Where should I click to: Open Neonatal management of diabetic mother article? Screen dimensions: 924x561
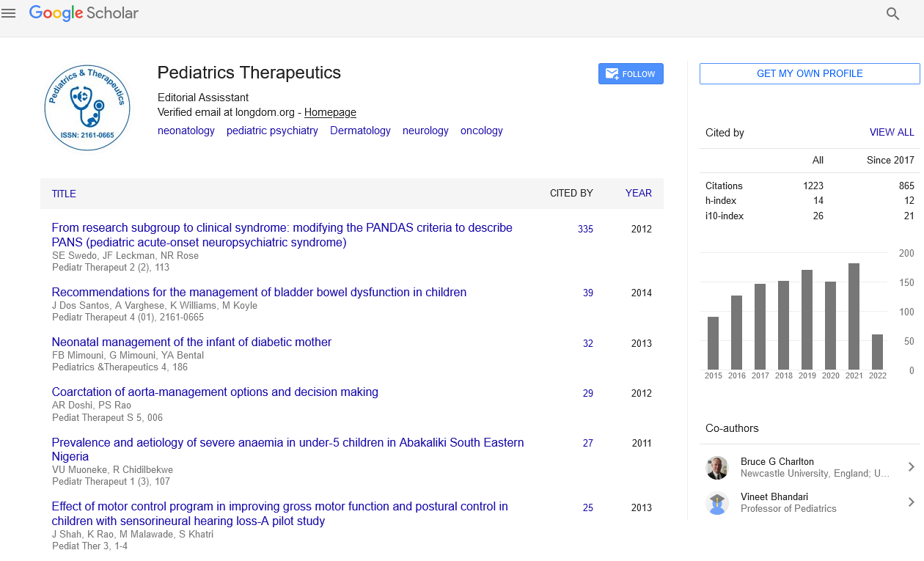191,342
